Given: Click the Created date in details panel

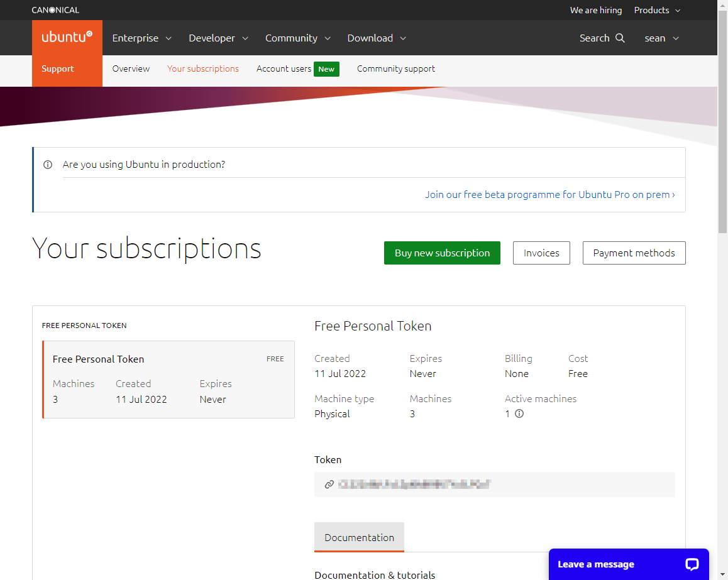Looking at the screenshot, I should [x=340, y=373].
